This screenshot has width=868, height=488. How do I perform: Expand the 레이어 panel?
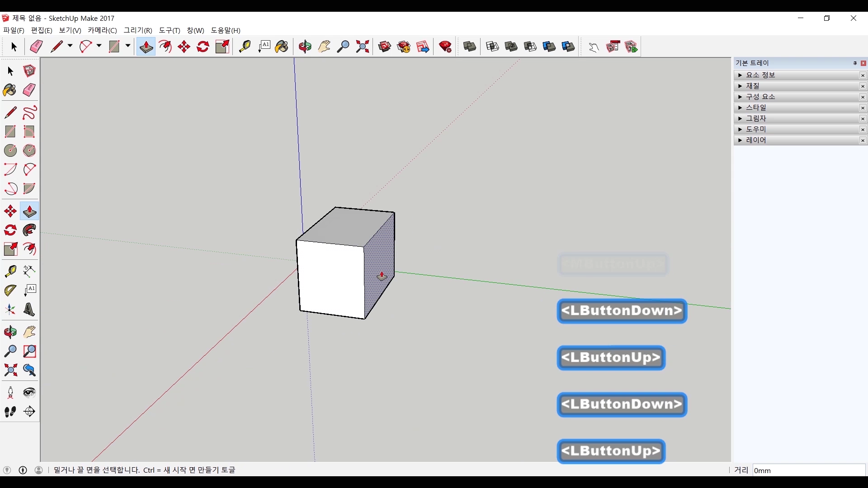(756, 140)
